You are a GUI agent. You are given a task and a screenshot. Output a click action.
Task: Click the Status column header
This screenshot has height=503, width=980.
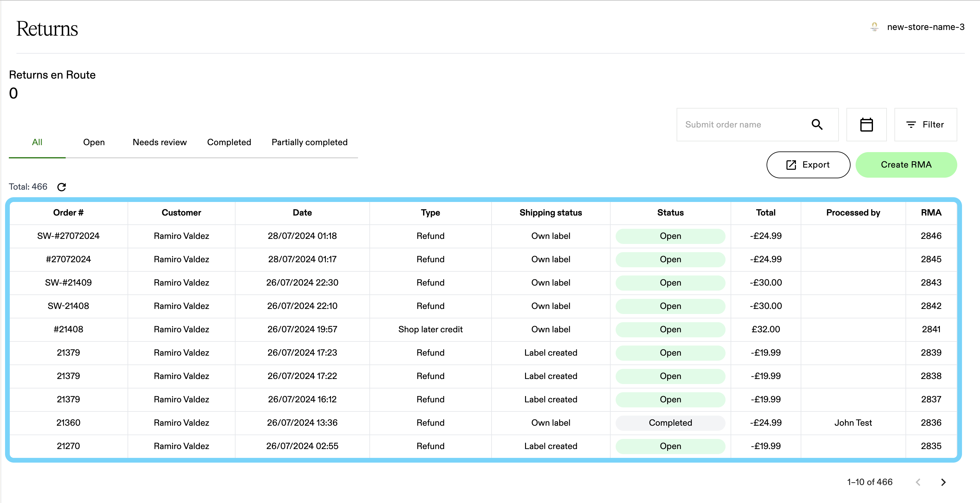point(670,213)
